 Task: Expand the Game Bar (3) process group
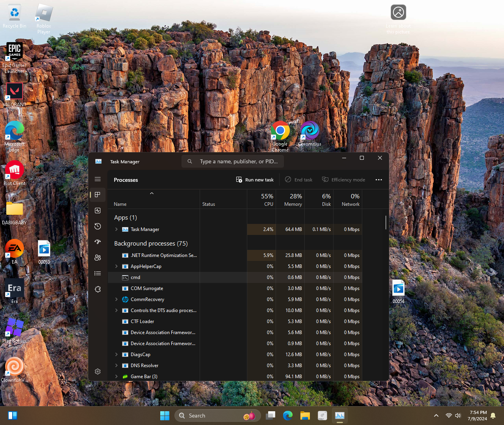(x=116, y=377)
